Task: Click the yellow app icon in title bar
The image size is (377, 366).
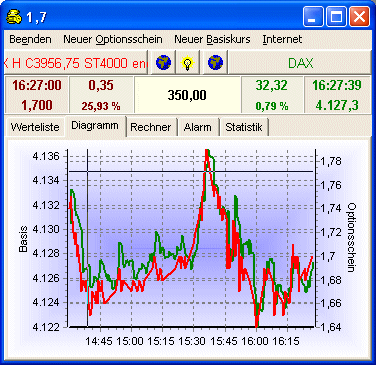Action: click(14, 17)
